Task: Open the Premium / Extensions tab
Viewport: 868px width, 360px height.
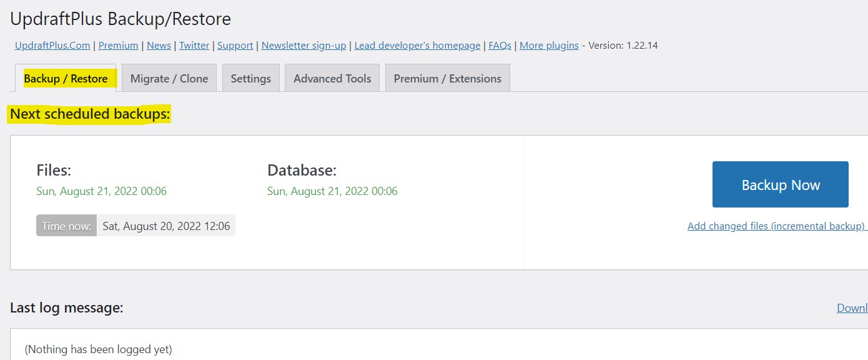Action: tap(447, 78)
